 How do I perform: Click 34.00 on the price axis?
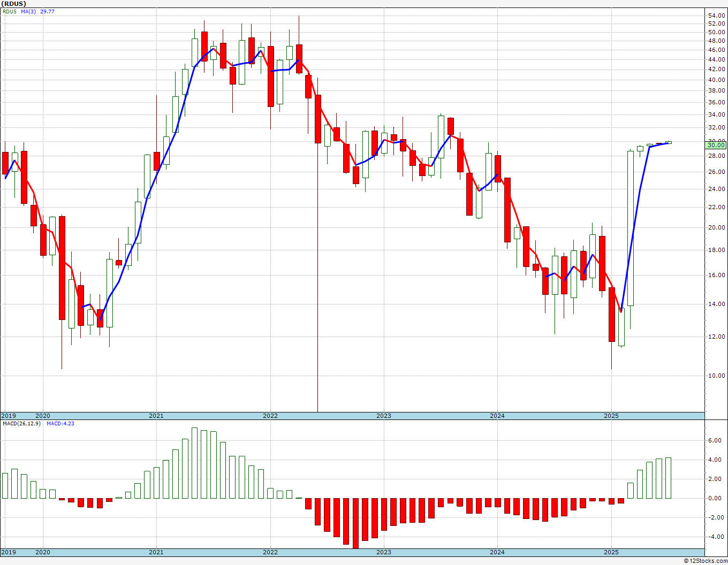tap(716, 114)
